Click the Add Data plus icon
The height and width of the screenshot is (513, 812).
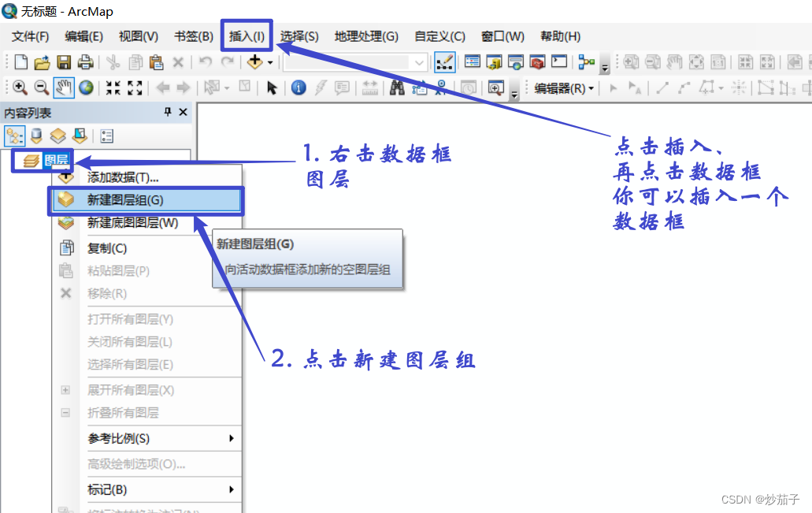point(255,61)
